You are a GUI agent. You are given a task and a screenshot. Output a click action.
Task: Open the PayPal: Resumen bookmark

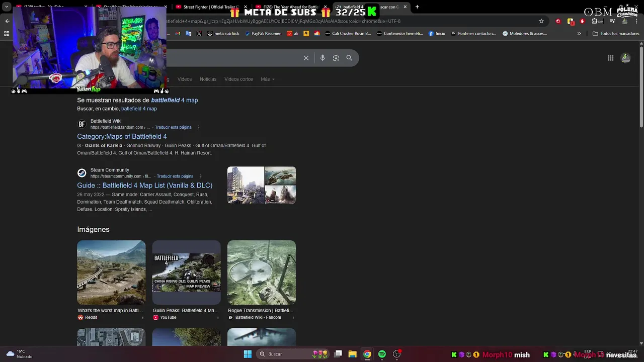263,34
